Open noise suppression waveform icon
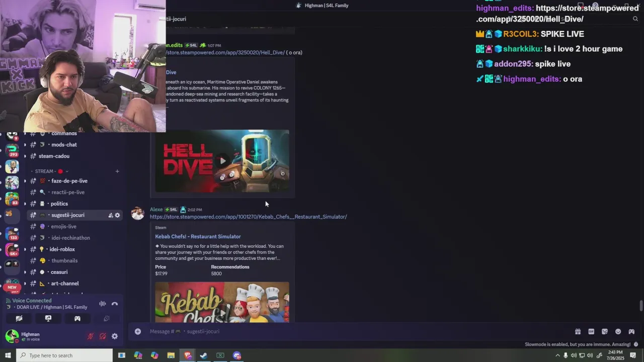Viewport: 644px width, 362px height. click(x=103, y=304)
